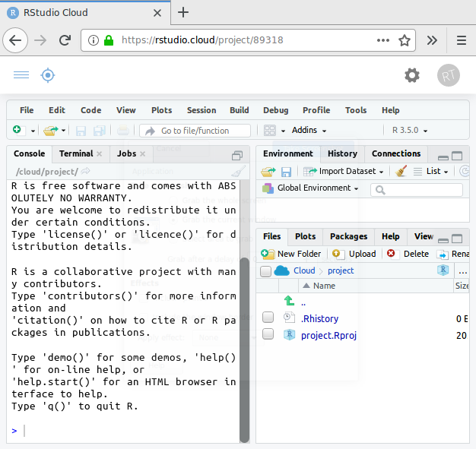This screenshot has width=476, height=449.
Task: Click the Go to file/function field
Action: [195, 131]
